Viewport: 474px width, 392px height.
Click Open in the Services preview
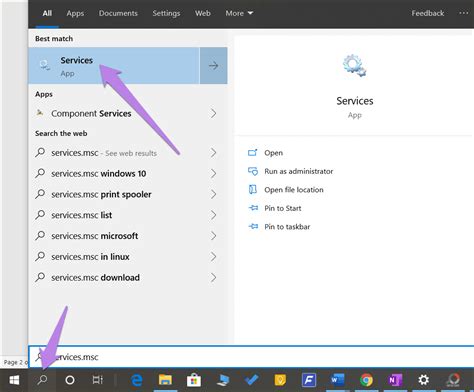coord(273,153)
